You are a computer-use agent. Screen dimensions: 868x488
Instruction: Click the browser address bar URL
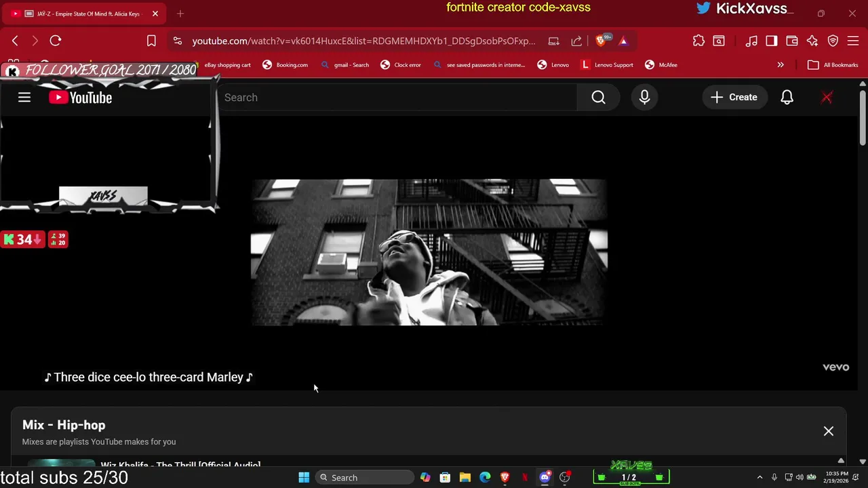[x=363, y=41]
